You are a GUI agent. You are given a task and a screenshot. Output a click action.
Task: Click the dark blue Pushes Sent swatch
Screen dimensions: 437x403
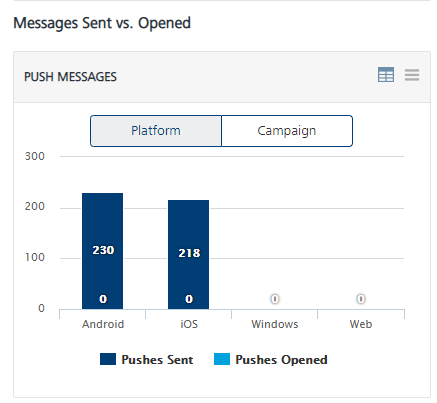[108, 359]
